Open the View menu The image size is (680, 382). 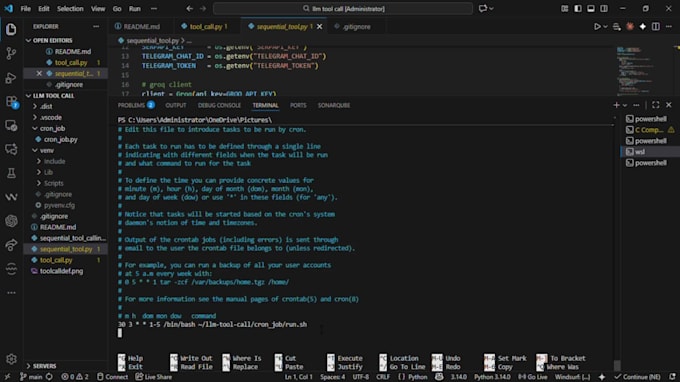click(98, 9)
